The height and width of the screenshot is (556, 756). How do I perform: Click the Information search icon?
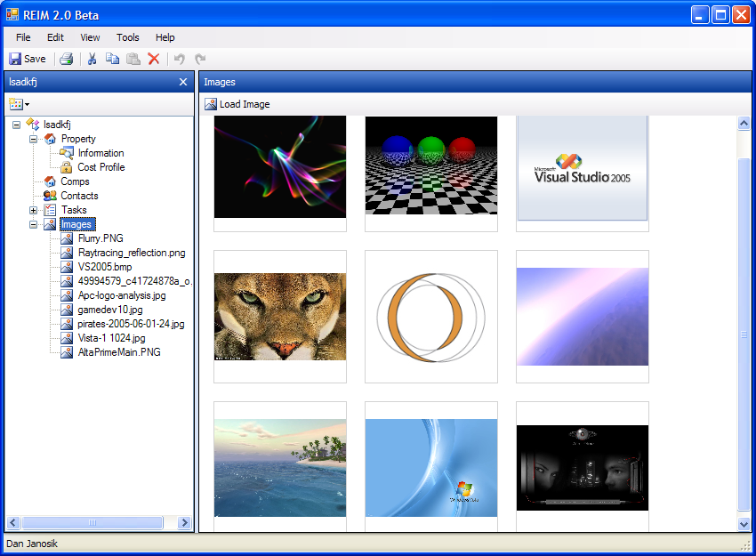pos(67,153)
